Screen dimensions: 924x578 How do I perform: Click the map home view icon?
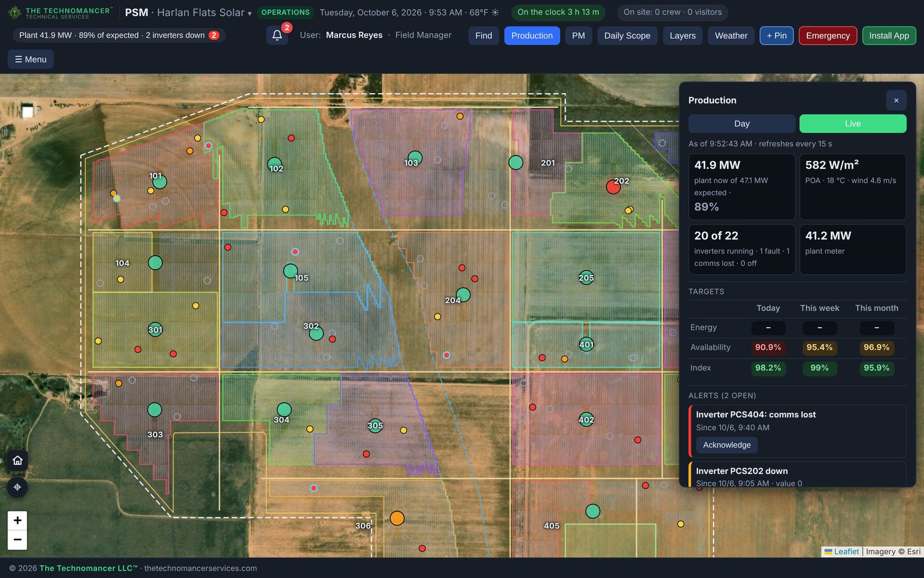[17, 460]
